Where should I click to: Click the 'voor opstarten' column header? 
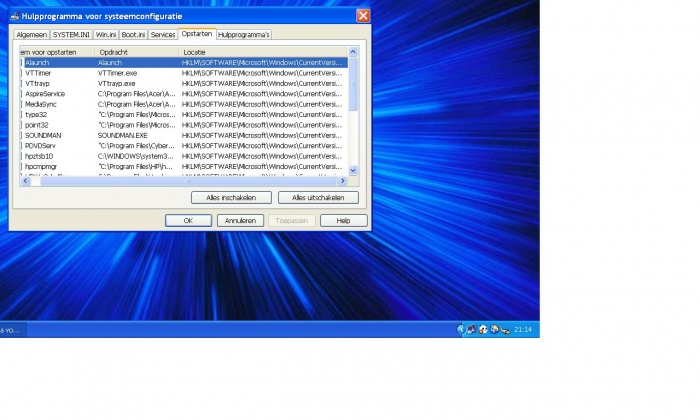tap(57, 52)
